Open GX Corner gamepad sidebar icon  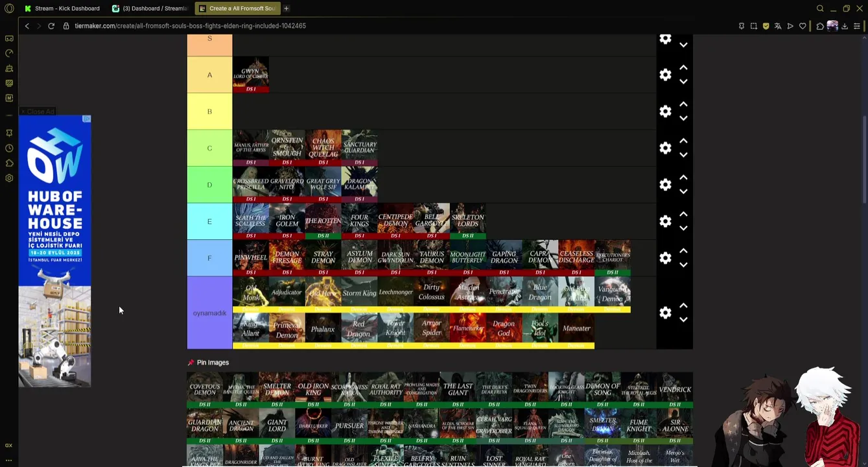9,39
